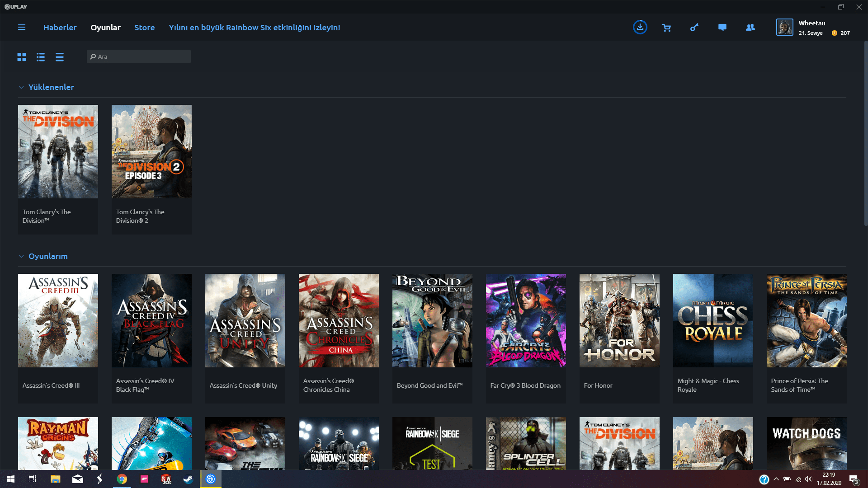Click the Rainbow Six event banner link
Viewport: 868px width, 488px height.
(x=255, y=27)
